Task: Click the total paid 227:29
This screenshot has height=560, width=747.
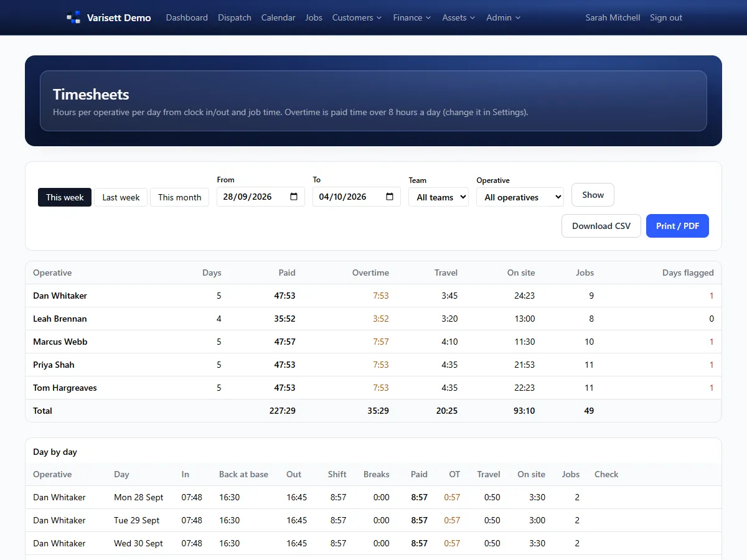Action: [x=282, y=411]
